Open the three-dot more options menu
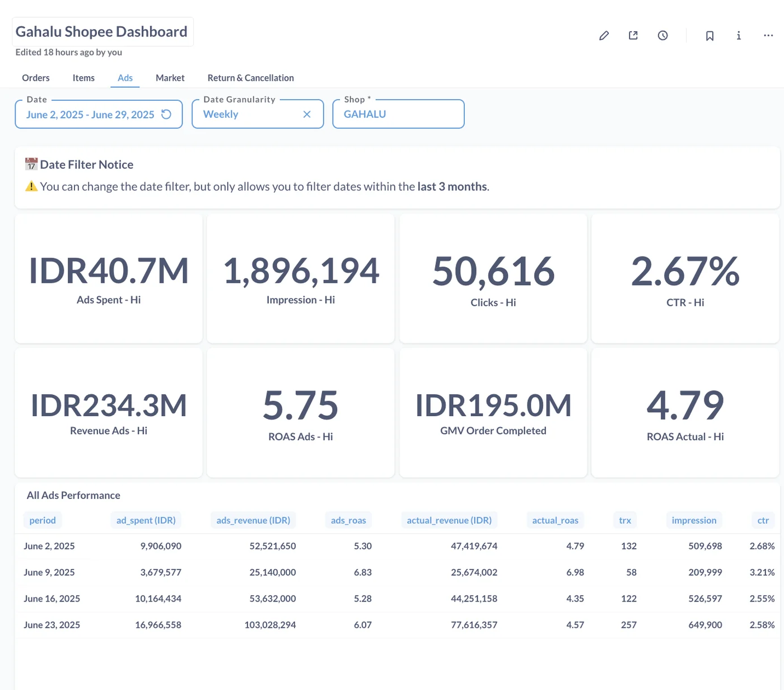The width and height of the screenshot is (784, 690). tap(768, 36)
